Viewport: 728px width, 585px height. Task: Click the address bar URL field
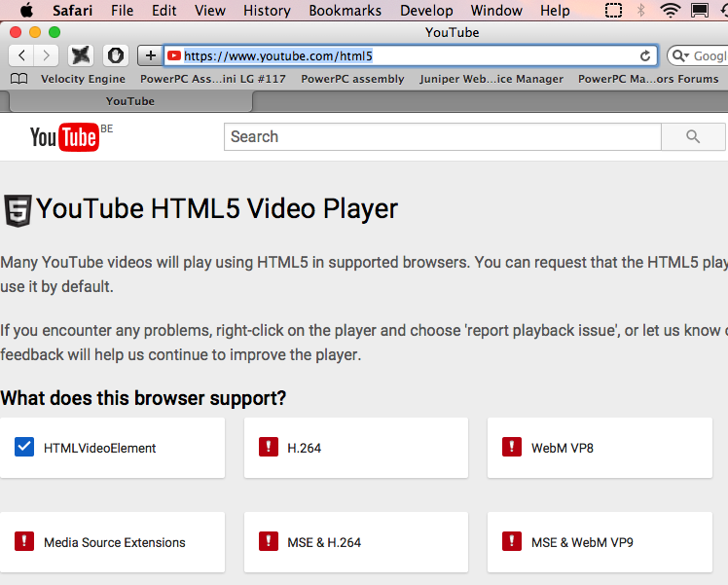[x=411, y=55]
